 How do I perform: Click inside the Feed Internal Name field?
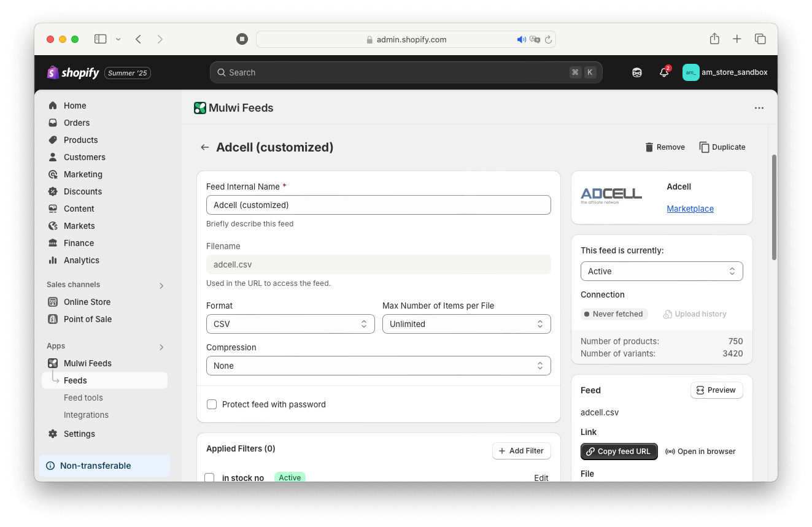point(378,205)
